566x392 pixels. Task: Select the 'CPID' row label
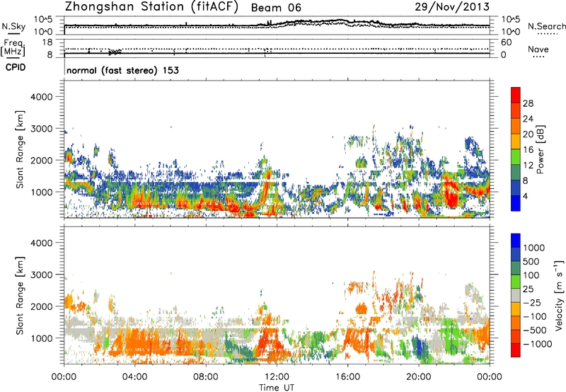[16, 67]
